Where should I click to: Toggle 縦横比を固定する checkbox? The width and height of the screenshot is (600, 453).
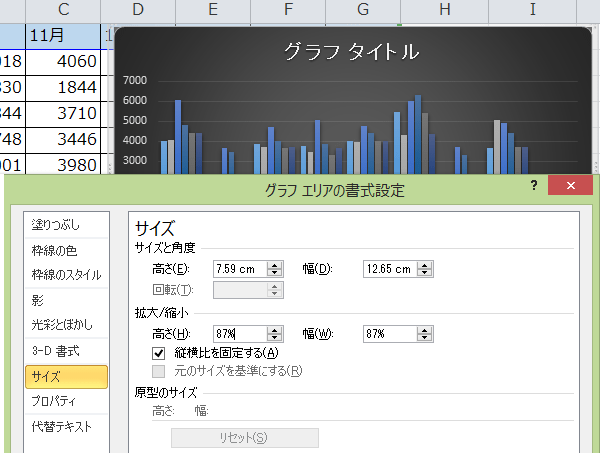(x=158, y=352)
